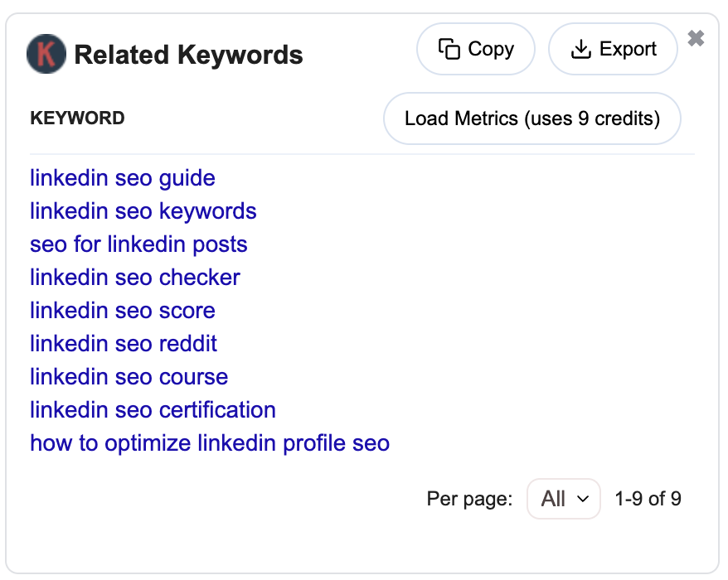Export the related keywords
Viewport: 728px width, 580px height.
pos(613,49)
